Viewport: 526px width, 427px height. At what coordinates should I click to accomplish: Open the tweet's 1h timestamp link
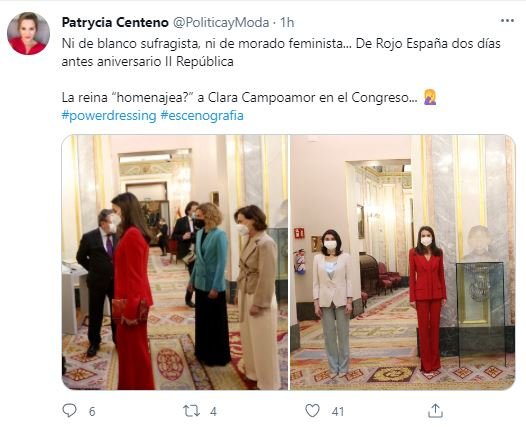tap(287, 23)
